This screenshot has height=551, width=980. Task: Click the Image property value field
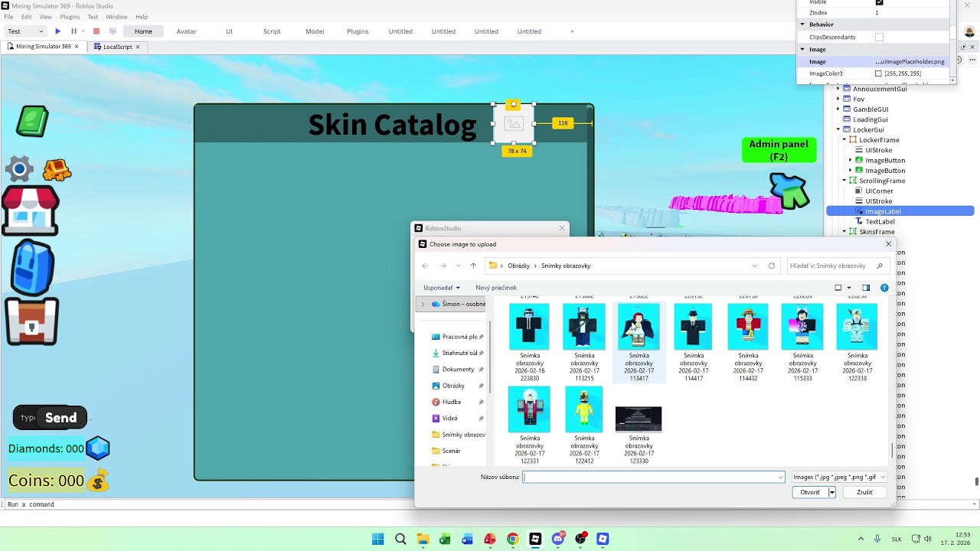click(910, 61)
